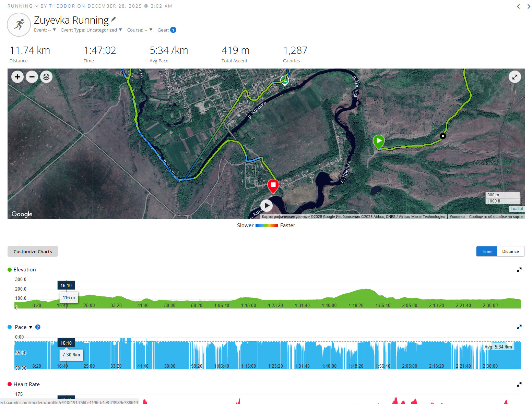This screenshot has height=404, width=532.
Task: Expand the Elevation chart to full size
Action: coord(519,270)
